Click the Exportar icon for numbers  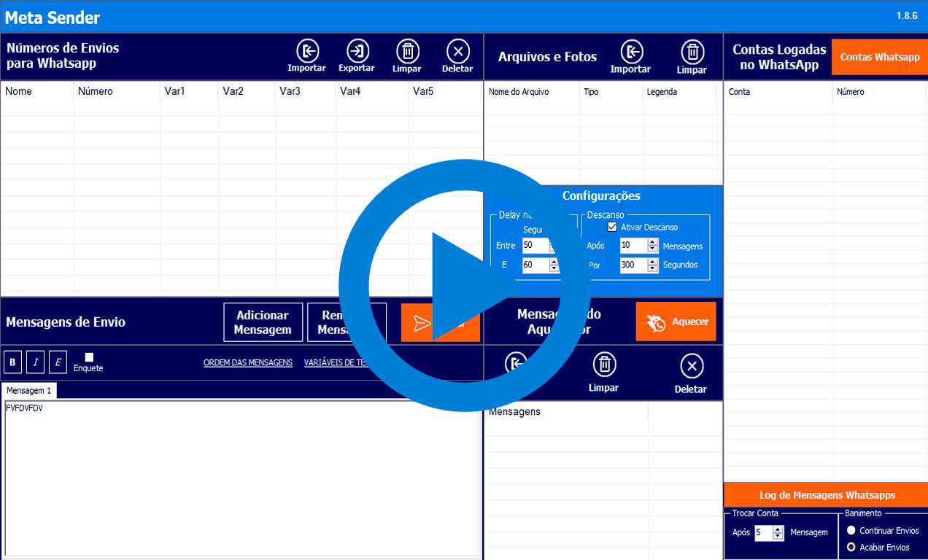[x=357, y=56]
